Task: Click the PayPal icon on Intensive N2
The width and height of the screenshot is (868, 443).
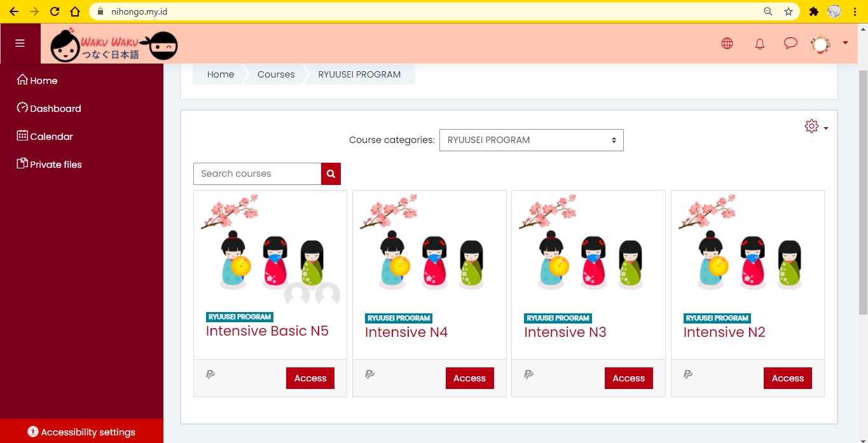Action: [x=687, y=374]
